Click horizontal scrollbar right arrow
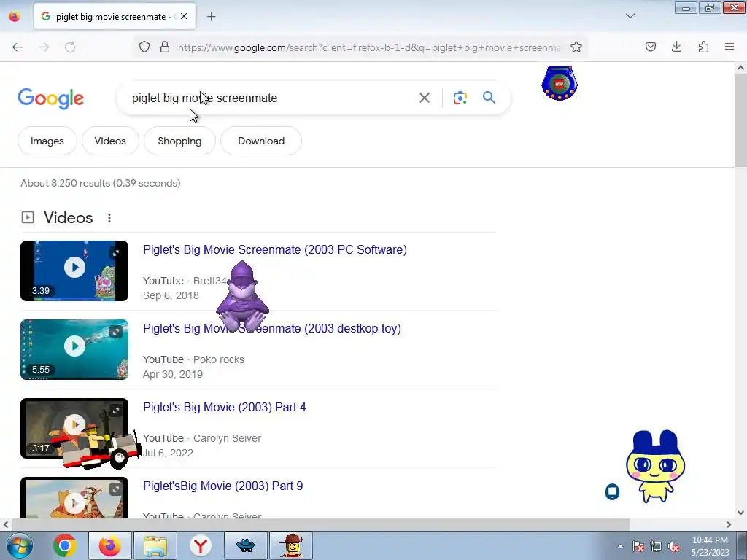Viewport: 747px width, 560px height. [x=729, y=524]
